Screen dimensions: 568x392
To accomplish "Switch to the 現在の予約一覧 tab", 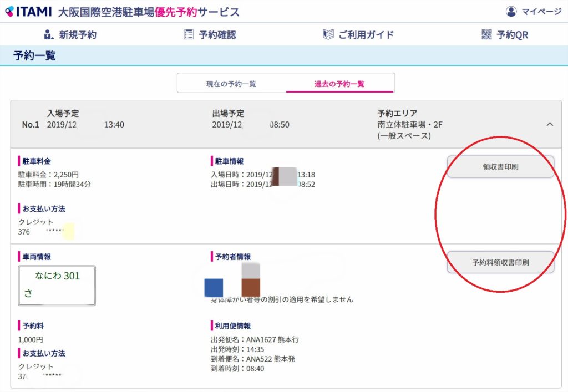I will tap(231, 84).
